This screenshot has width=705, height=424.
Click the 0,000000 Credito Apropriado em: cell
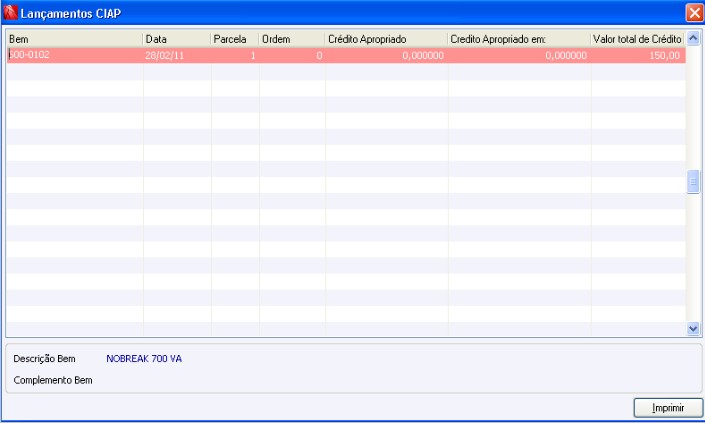point(519,55)
